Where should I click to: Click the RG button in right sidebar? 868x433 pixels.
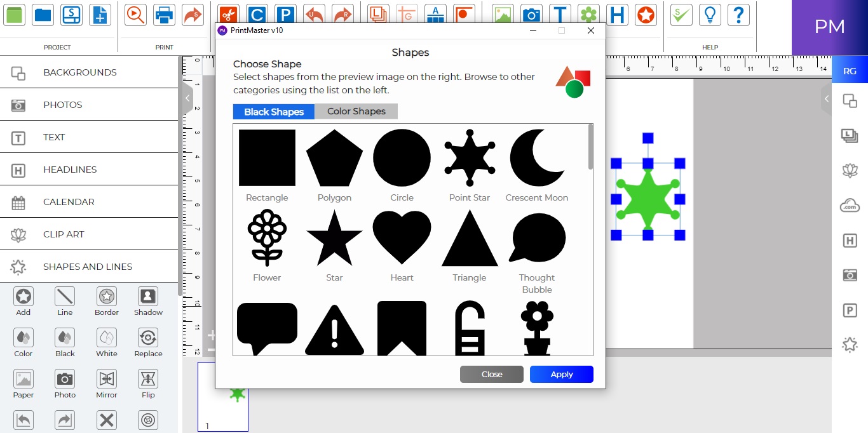850,71
